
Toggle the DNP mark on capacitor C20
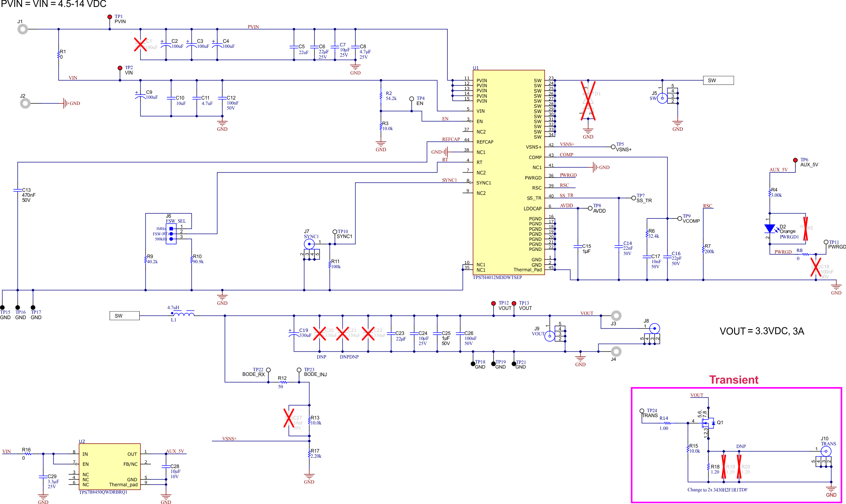tap(319, 333)
